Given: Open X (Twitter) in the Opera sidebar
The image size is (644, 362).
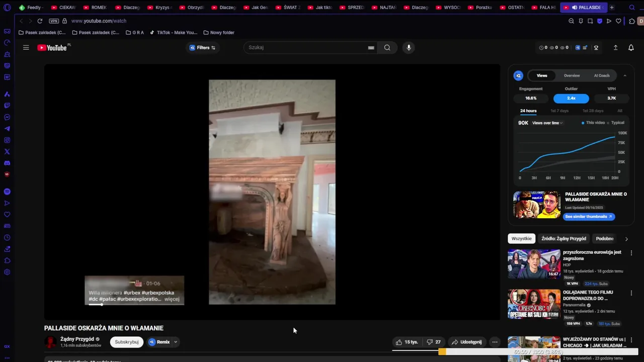Looking at the screenshot, I should (7, 152).
